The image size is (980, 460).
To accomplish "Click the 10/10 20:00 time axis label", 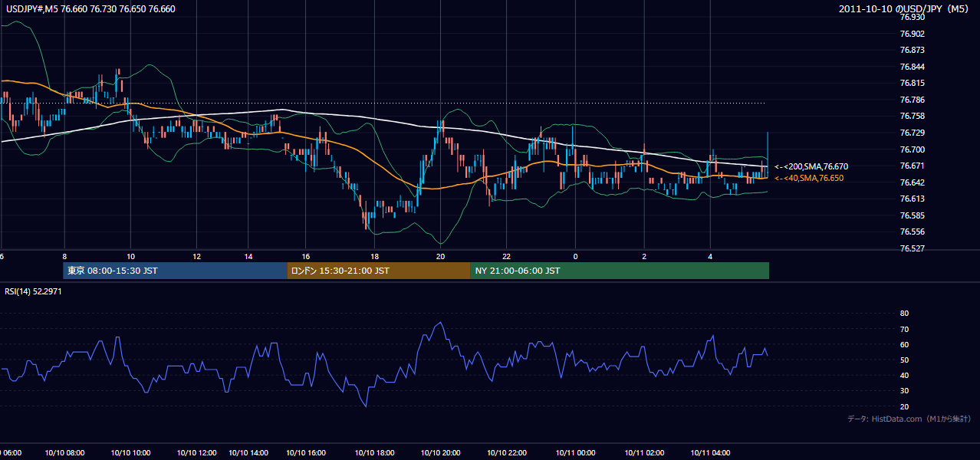I will [x=440, y=453].
